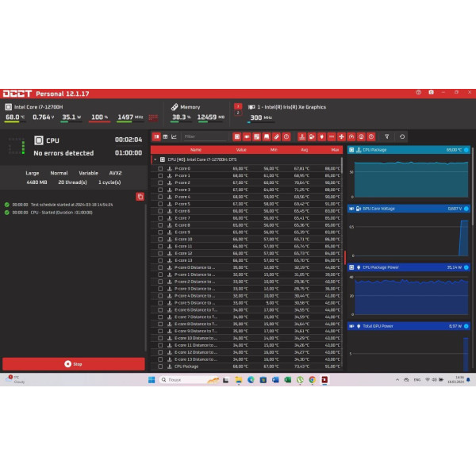Click the GPU Core Voltage graph header
The width and height of the screenshot is (476, 476).
point(409,209)
